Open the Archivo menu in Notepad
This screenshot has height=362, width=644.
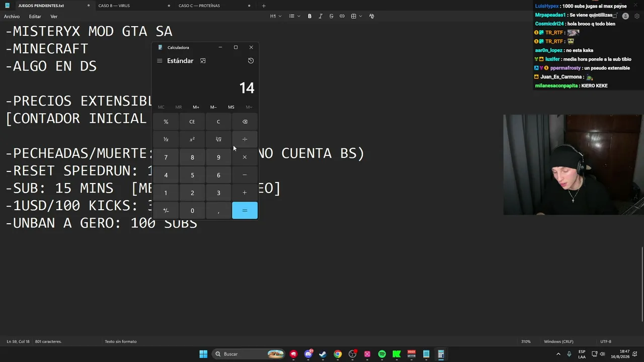pyautogui.click(x=12, y=17)
